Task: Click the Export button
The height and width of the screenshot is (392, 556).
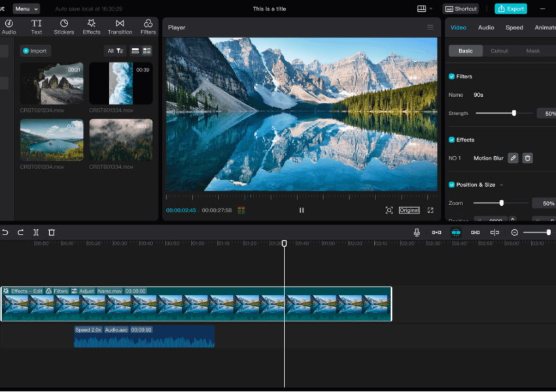Action: (510, 9)
